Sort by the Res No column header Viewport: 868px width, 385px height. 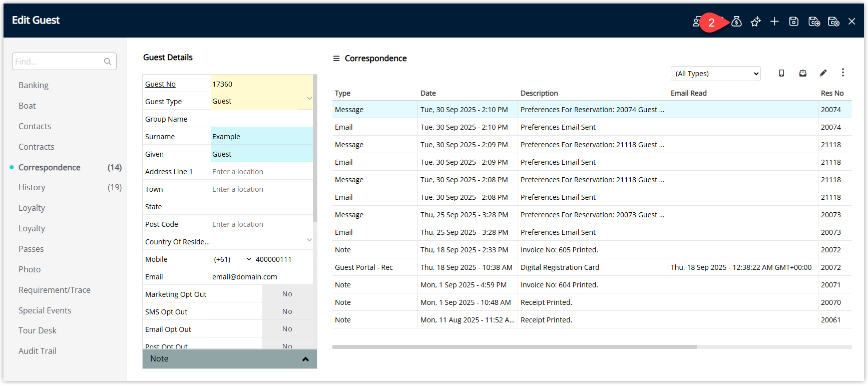click(832, 93)
